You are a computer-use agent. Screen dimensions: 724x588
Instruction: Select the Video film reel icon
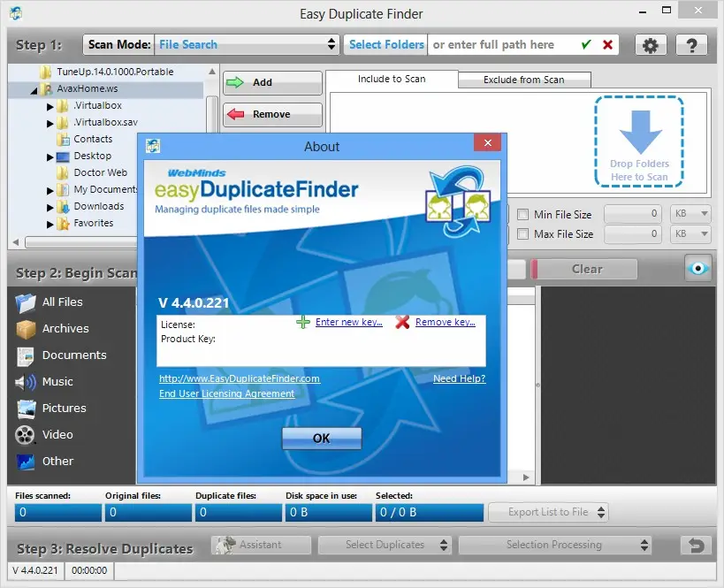pos(25,435)
